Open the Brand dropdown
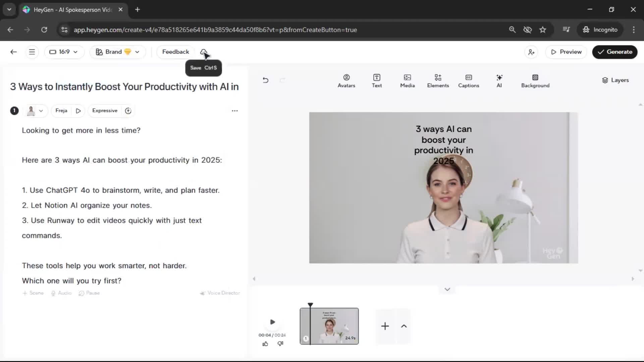Viewport: 644px width, 362px height. [117, 52]
